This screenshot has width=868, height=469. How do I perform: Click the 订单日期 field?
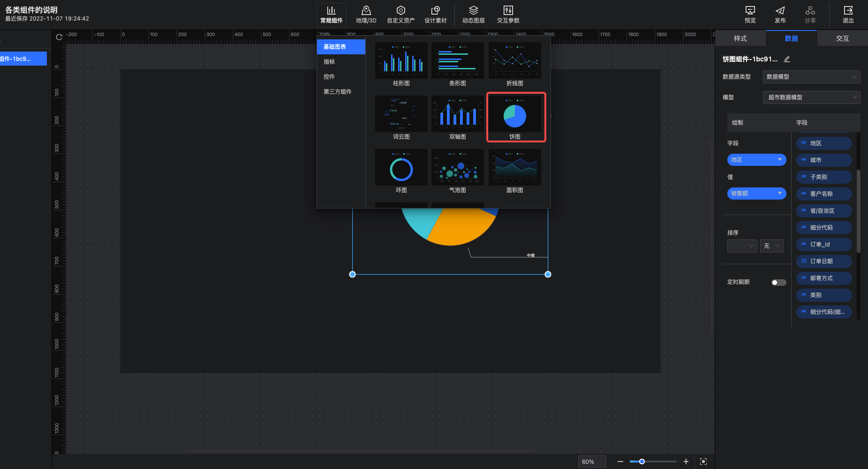[824, 261]
